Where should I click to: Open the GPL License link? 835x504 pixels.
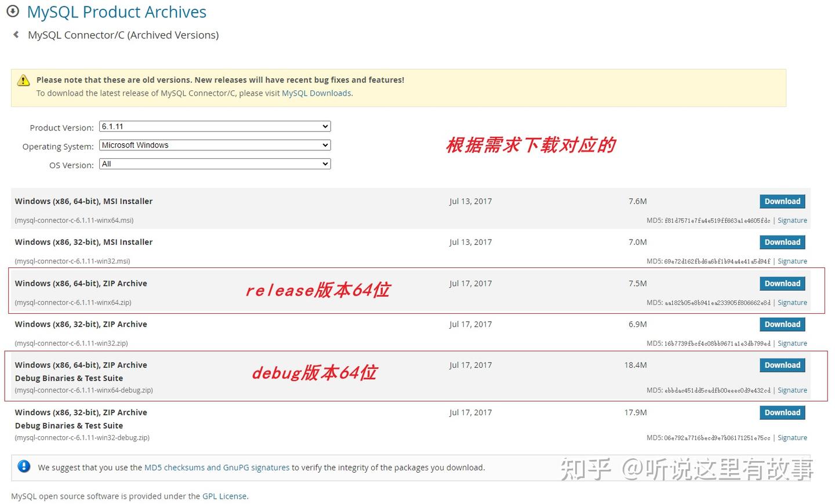point(224,496)
